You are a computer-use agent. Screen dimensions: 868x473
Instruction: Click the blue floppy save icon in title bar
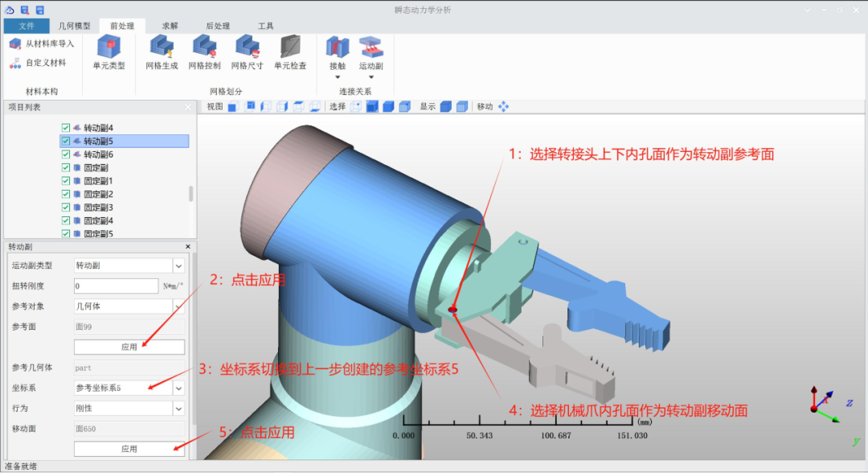40,10
